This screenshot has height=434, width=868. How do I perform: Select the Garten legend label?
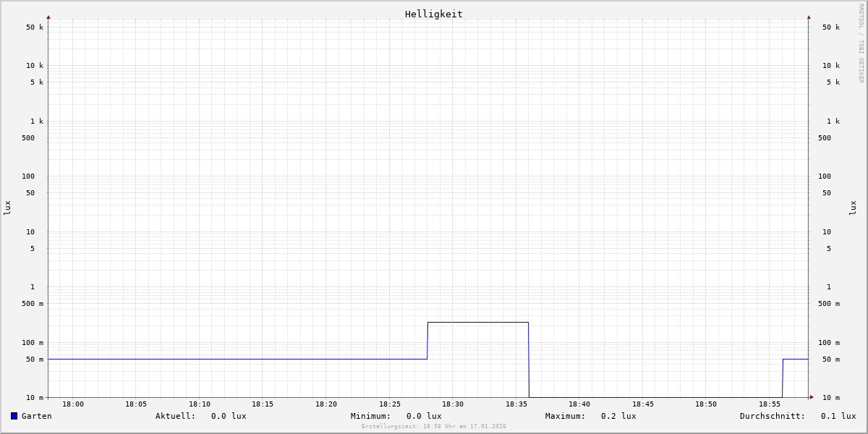pyautogui.click(x=37, y=416)
